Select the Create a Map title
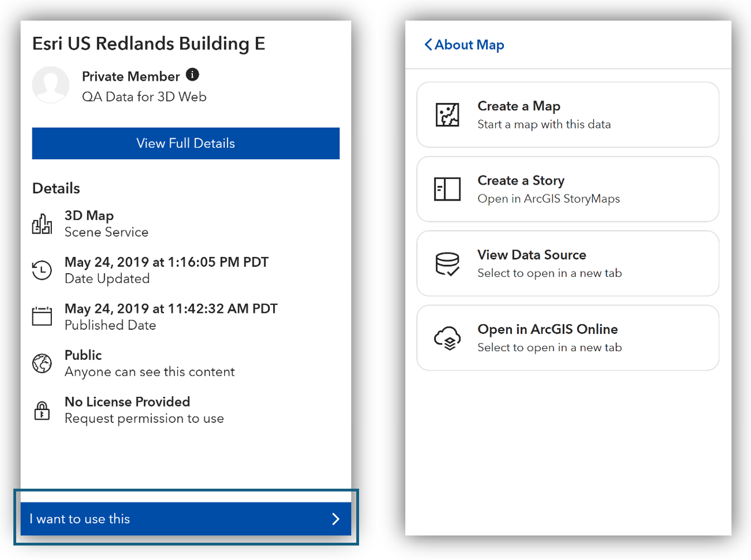 (x=519, y=106)
